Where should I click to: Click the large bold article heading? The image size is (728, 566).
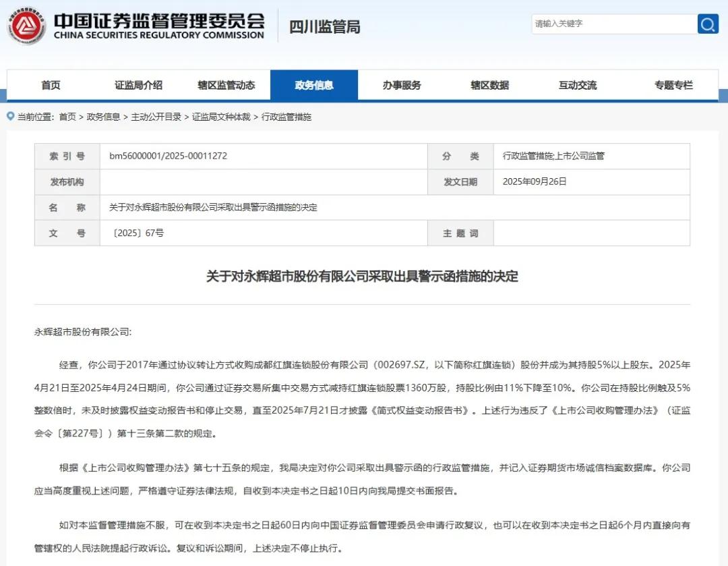click(x=362, y=276)
